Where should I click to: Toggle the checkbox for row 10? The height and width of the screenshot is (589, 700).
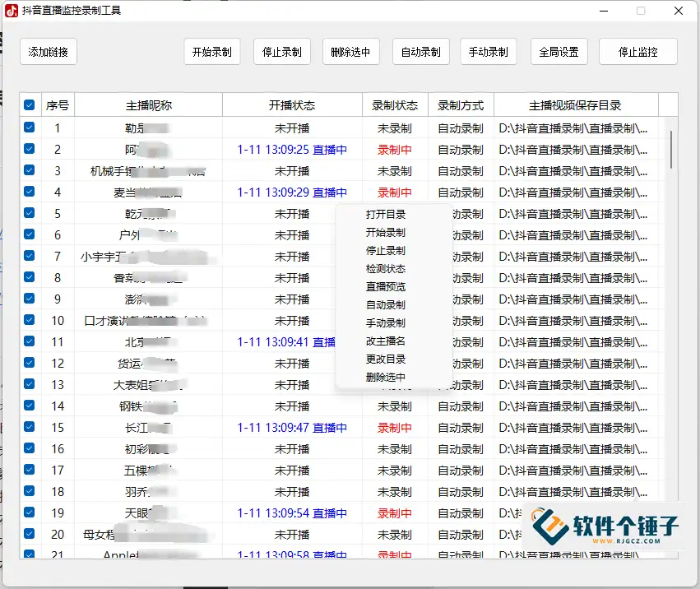point(30,320)
